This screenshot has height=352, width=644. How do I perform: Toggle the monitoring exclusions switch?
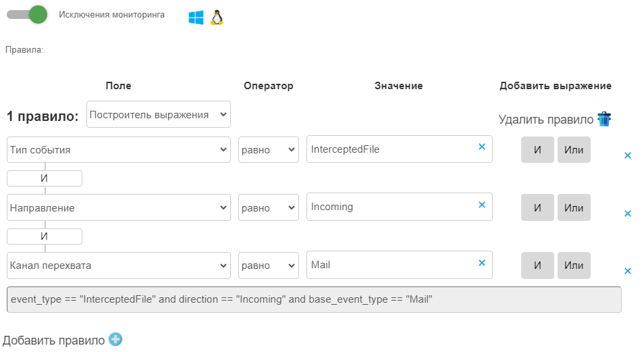pos(28,15)
